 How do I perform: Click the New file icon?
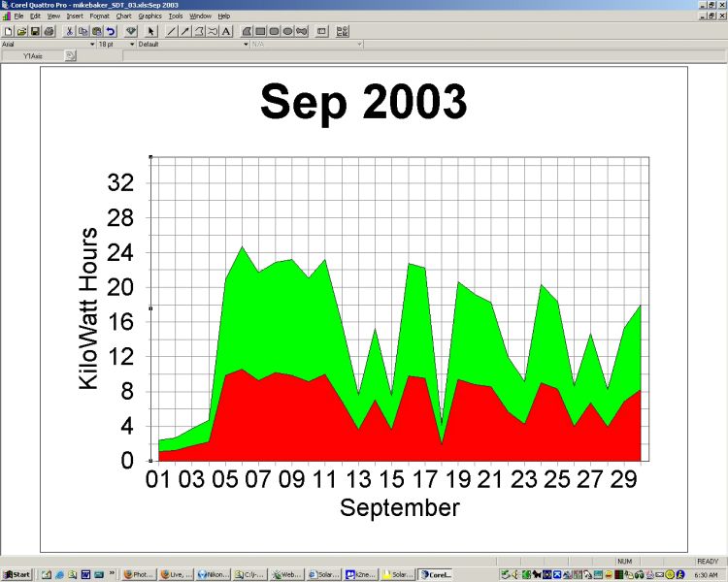click(x=8, y=31)
